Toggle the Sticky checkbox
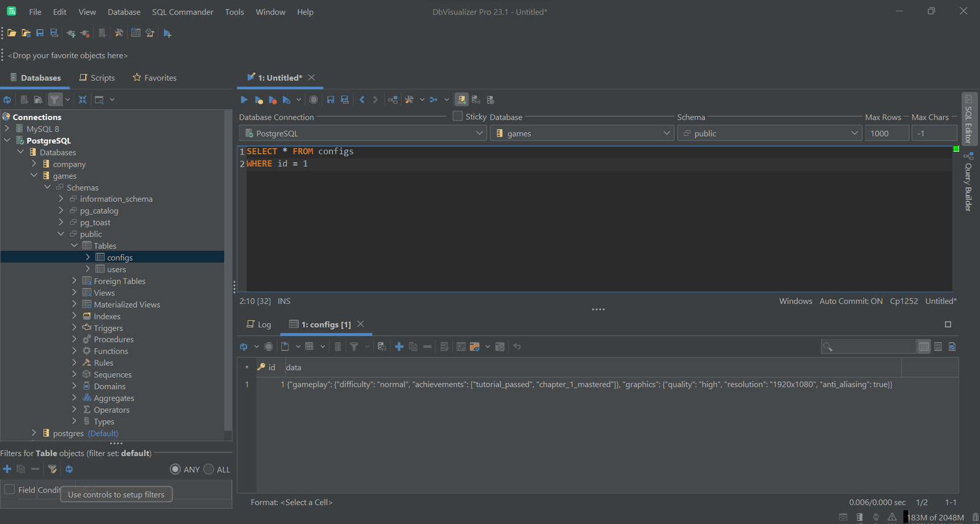Screen dimensions: 980x524 point(458,116)
